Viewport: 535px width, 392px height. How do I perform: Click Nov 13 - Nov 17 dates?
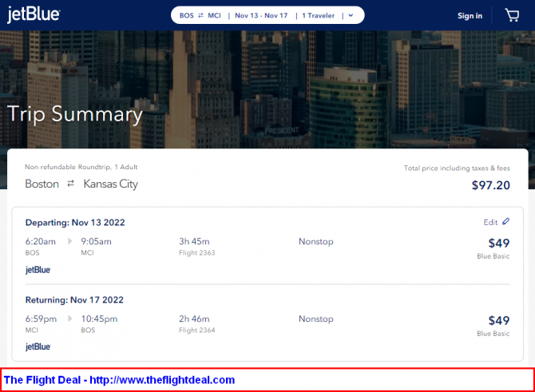[x=261, y=15]
